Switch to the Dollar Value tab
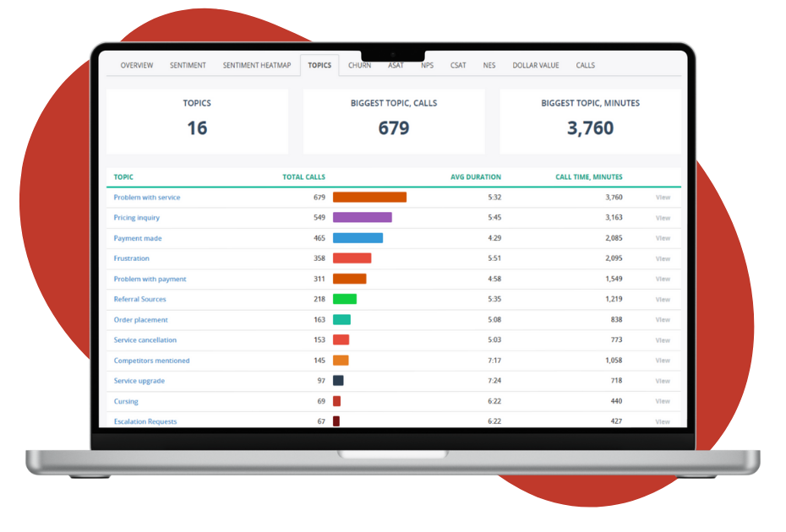Viewport: 786px width, 532px height. [537, 65]
